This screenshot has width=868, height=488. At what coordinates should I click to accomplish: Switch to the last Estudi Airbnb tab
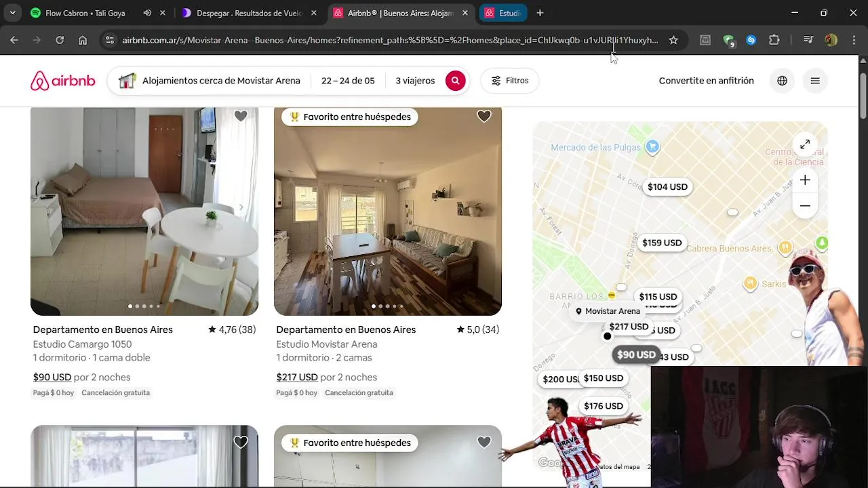point(502,13)
